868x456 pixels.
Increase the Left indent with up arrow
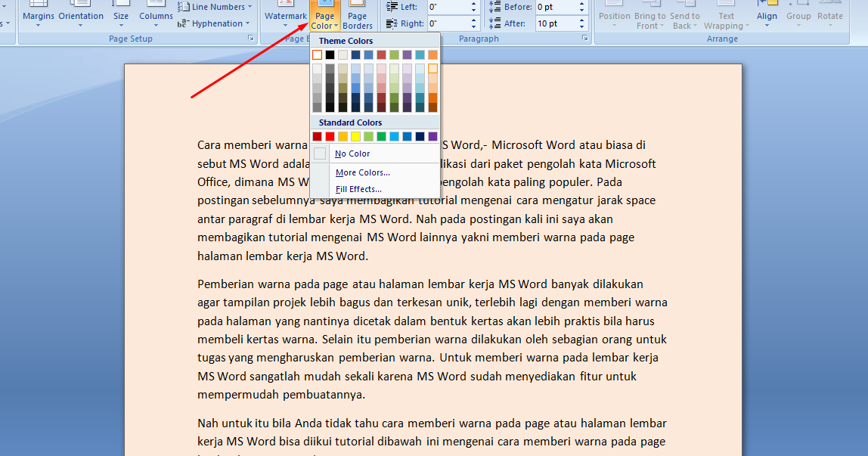pos(473,4)
